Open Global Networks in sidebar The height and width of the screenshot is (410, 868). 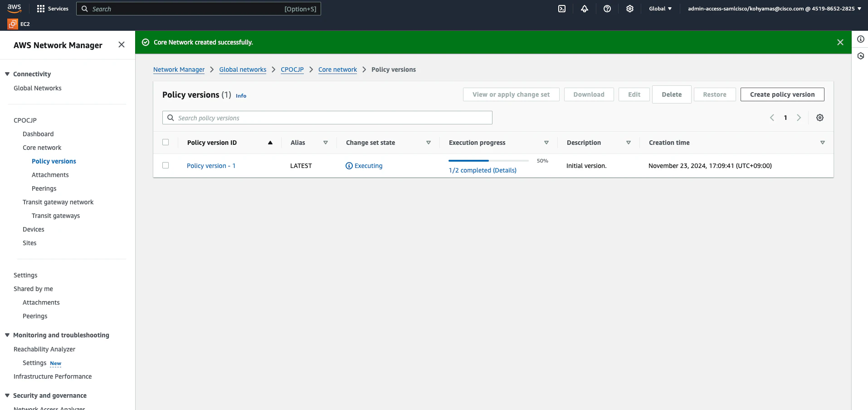point(38,88)
